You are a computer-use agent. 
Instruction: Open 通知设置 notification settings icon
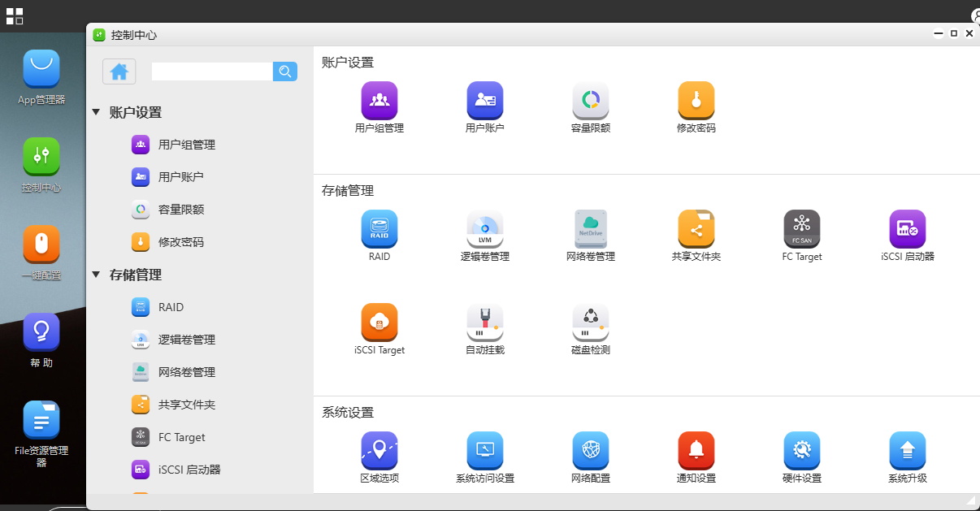[696, 450]
